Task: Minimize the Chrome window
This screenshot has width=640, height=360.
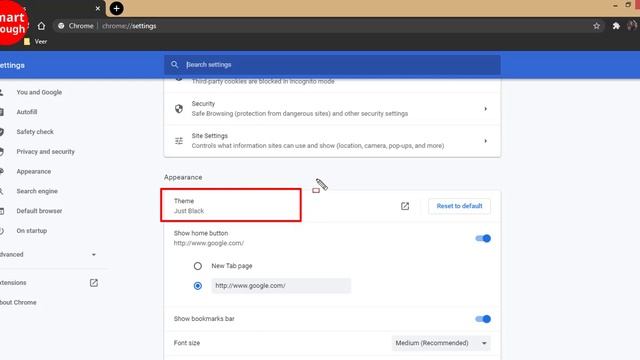Action: (x=615, y=5)
